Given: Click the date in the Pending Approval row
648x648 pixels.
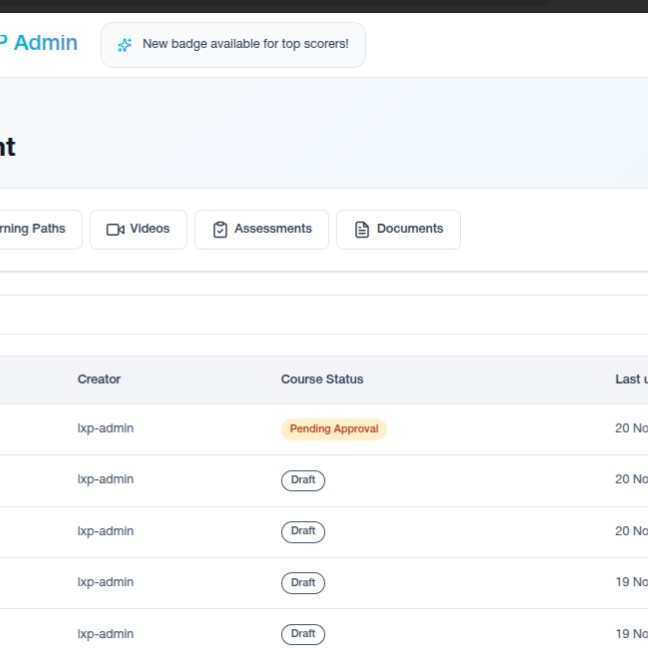Looking at the screenshot, I should (631, 429).
